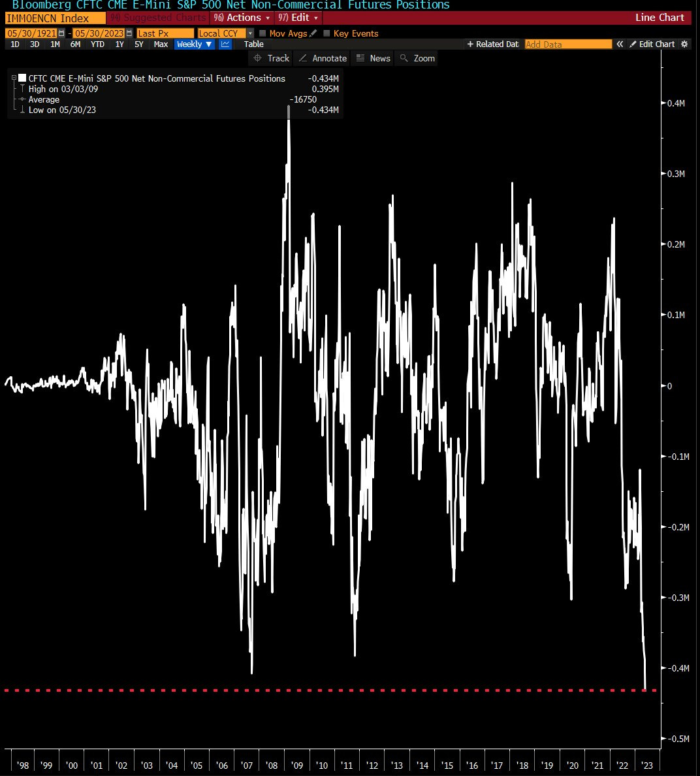Viewport: 700px width, 776px height.
Task: Toggle the line chart style icon
Action: (225, 44)
